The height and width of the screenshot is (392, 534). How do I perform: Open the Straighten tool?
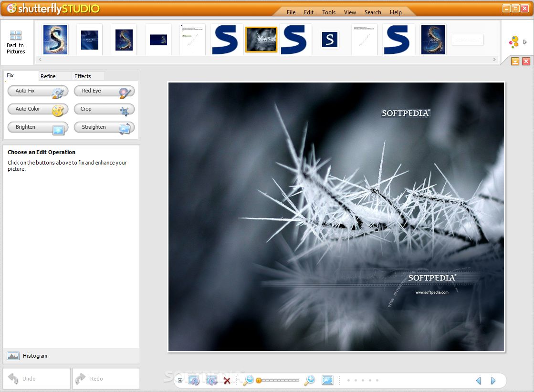104,127
